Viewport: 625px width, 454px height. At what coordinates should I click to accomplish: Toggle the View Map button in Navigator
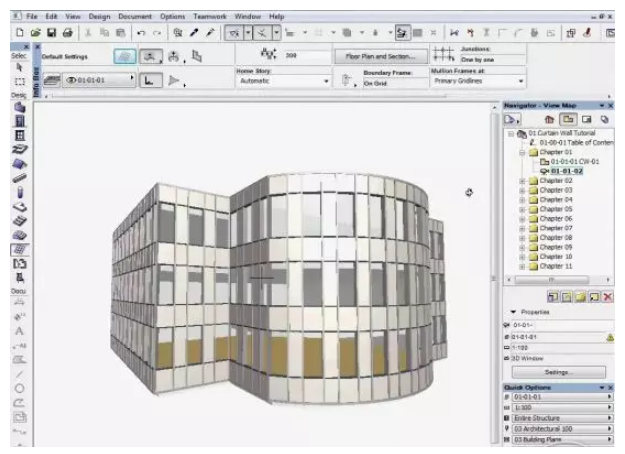(568, 119)
